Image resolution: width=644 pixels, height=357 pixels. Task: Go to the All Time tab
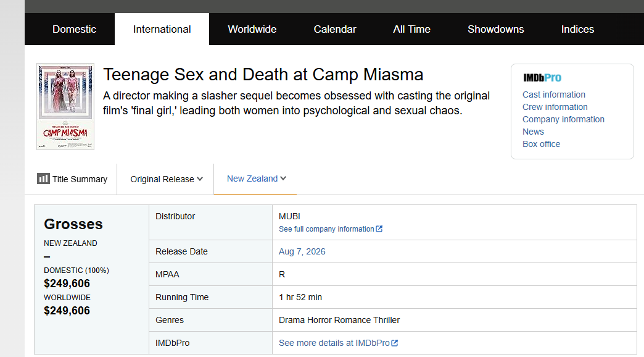411,29
